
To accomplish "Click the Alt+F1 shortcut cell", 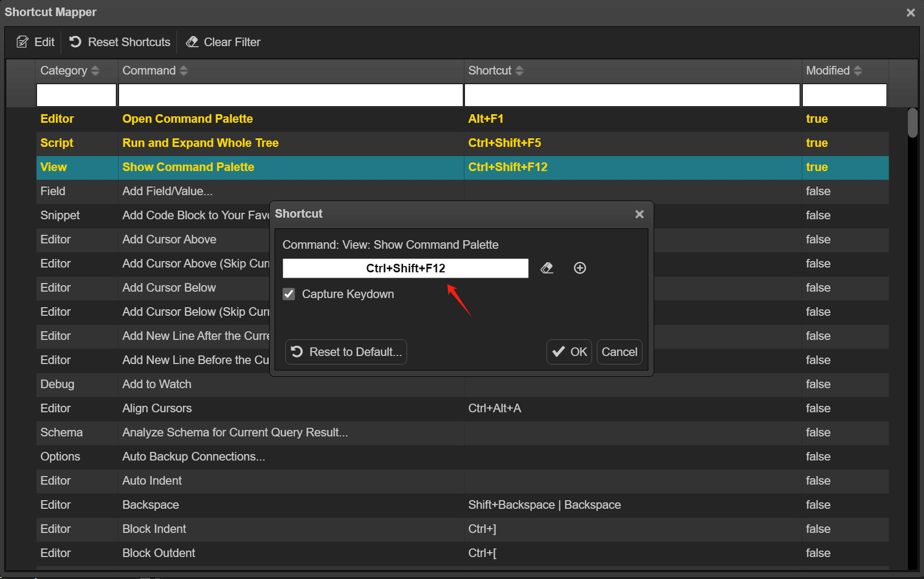I will click(633, 119).
